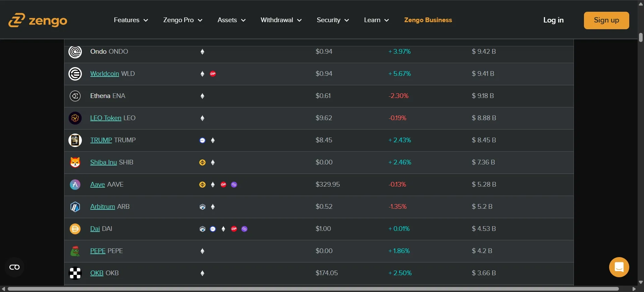The image size is (644, 292).
Task: Click the LEO Token coin logo
Action: [75, 118]
